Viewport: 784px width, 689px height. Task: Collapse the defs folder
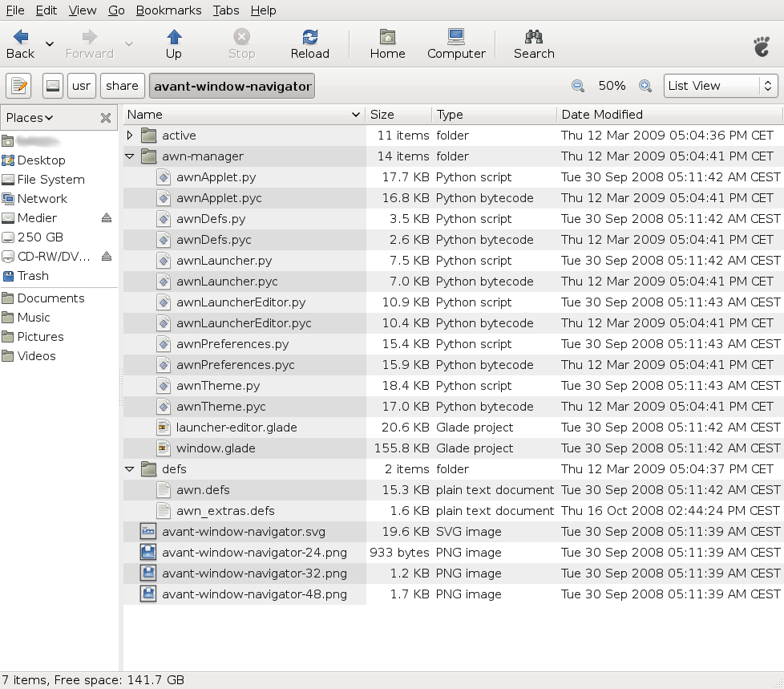coord(130,469)
